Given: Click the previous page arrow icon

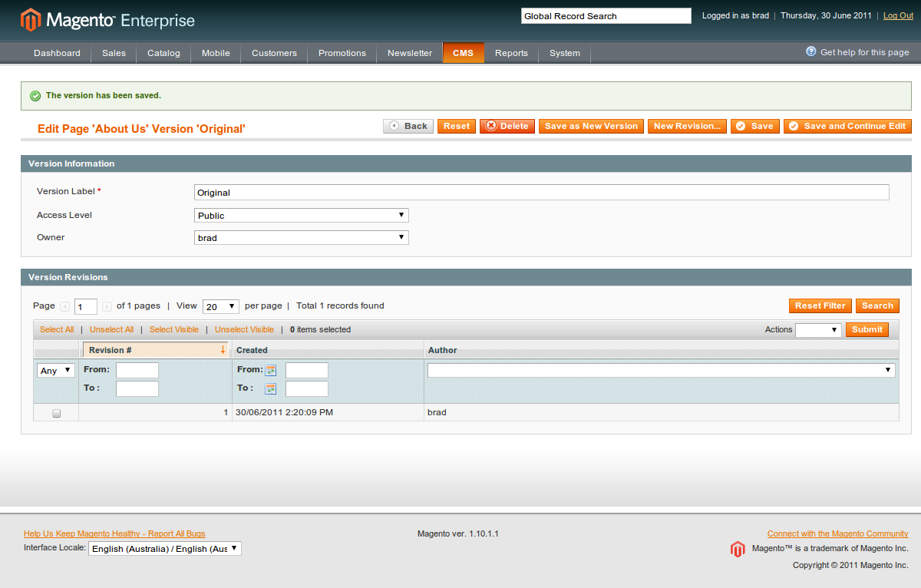Looking at the screenshot, I should point(64,306).
